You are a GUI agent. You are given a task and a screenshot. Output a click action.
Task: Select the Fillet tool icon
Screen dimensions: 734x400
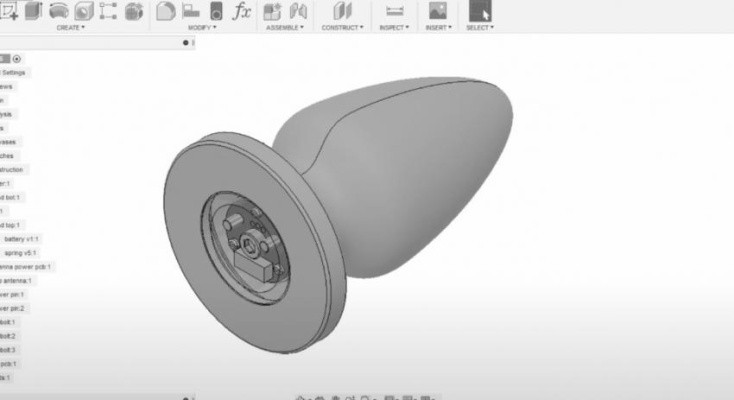pyautogui.click(x=190, y=11)
